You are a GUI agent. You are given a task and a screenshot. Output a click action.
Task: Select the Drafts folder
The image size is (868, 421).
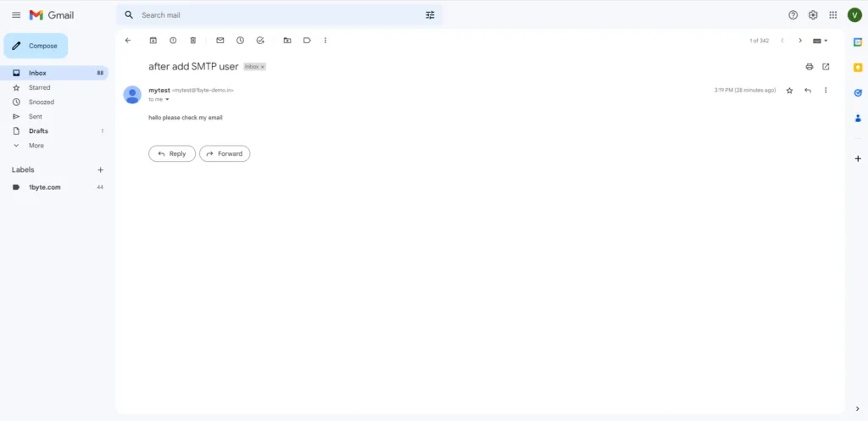point(38,131)
